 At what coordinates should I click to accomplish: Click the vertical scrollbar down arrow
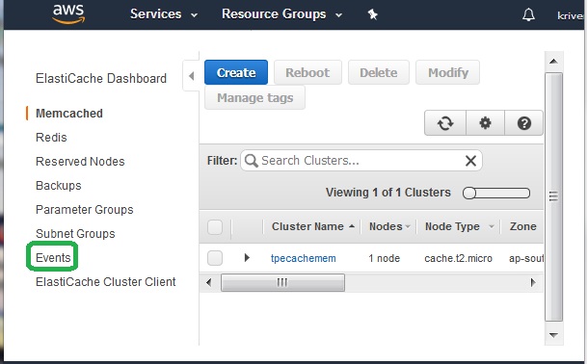tap(553, 335)
